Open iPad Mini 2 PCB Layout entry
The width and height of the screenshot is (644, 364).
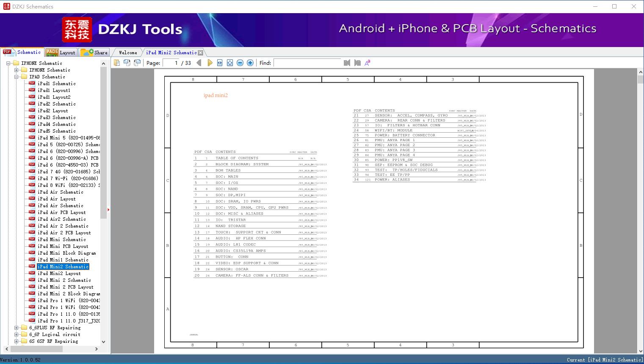[65, 287]
